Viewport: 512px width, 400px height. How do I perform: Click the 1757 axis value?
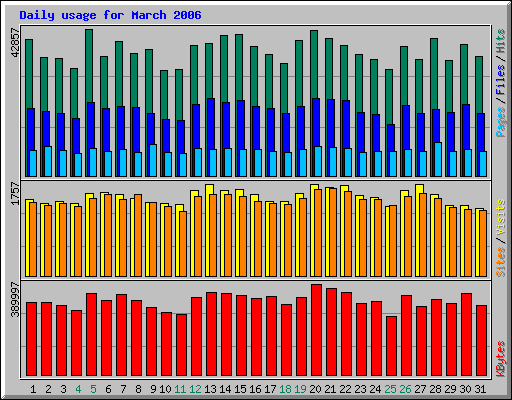point(16,193)
